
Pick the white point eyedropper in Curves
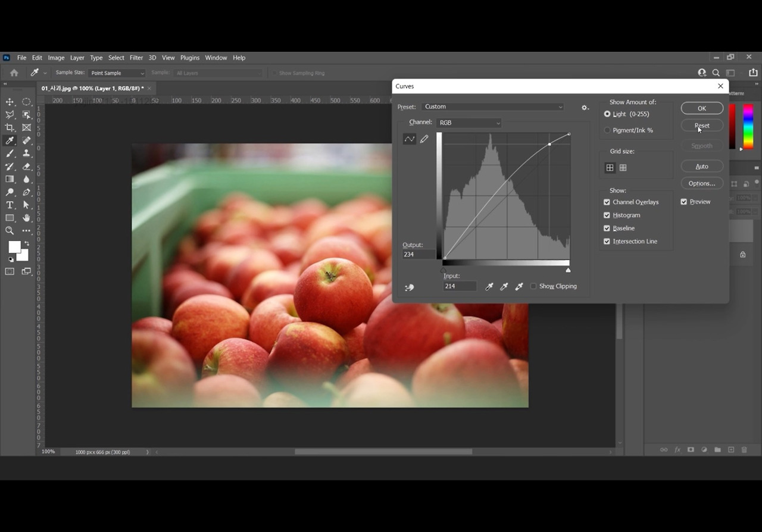[519, 286]
